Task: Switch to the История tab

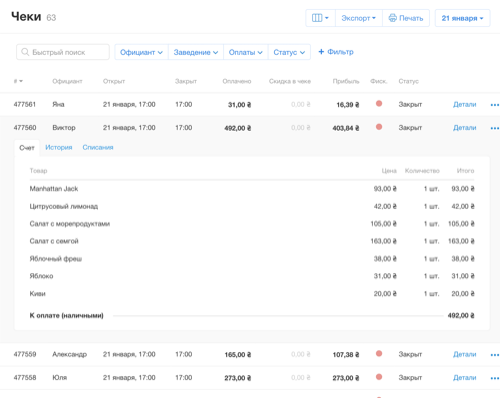Action: [x=59, y=147]
